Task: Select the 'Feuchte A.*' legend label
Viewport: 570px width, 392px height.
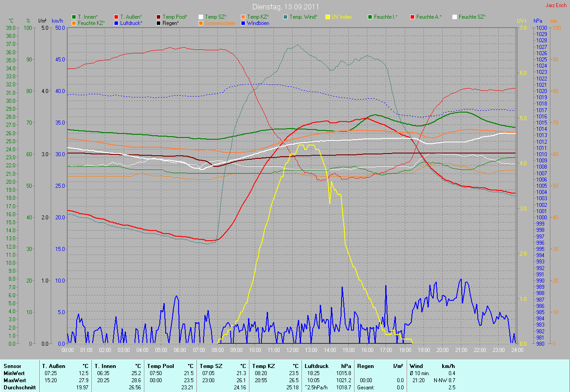Action: coord(429,17)
